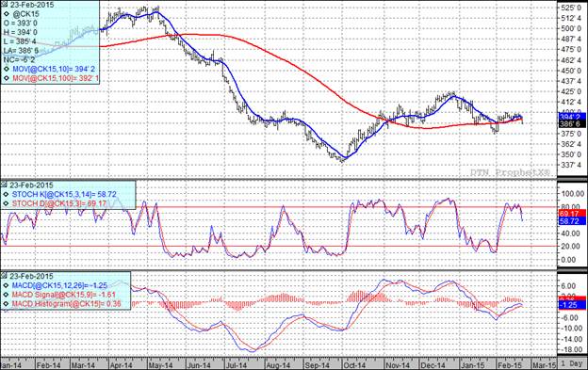Click the '1 Day' interval button

tap(572, 363)
